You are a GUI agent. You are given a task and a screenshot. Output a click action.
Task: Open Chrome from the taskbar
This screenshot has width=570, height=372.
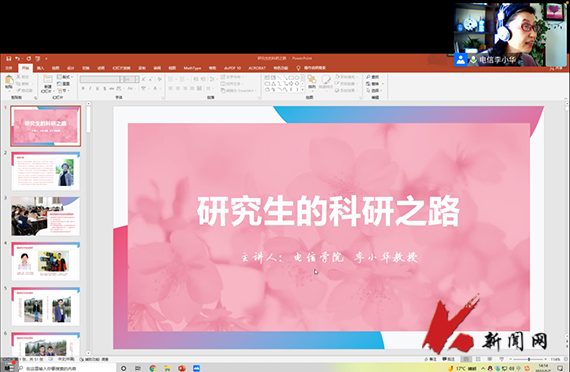(153, 368)
